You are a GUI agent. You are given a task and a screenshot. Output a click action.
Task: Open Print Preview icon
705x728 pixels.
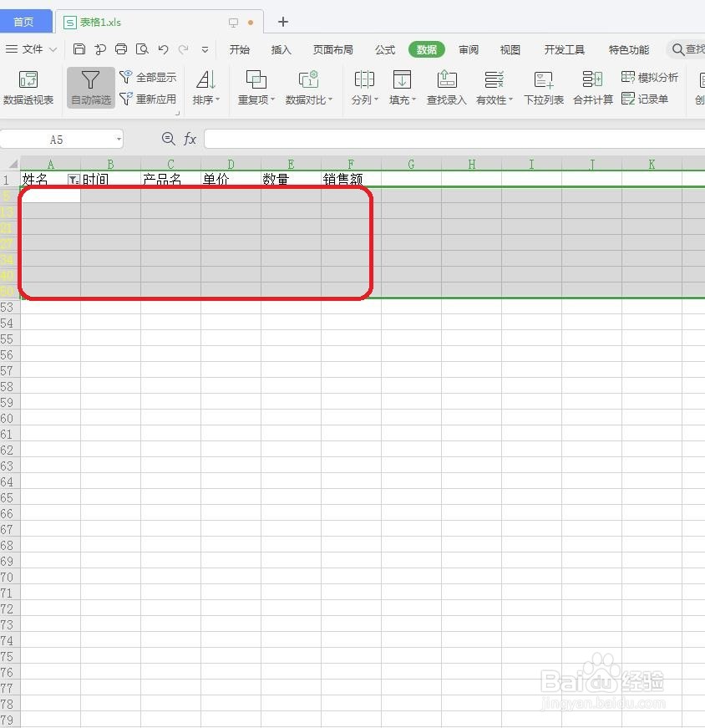coord(142,48)
